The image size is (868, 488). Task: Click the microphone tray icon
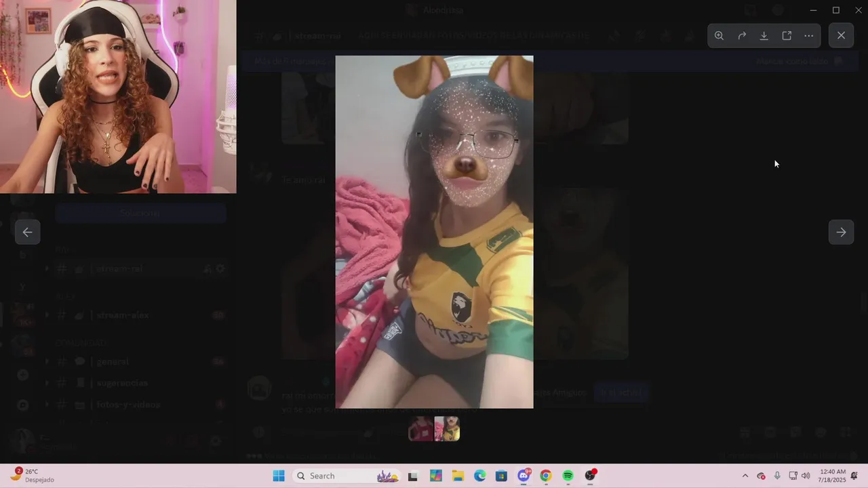[x=777, y=476]
